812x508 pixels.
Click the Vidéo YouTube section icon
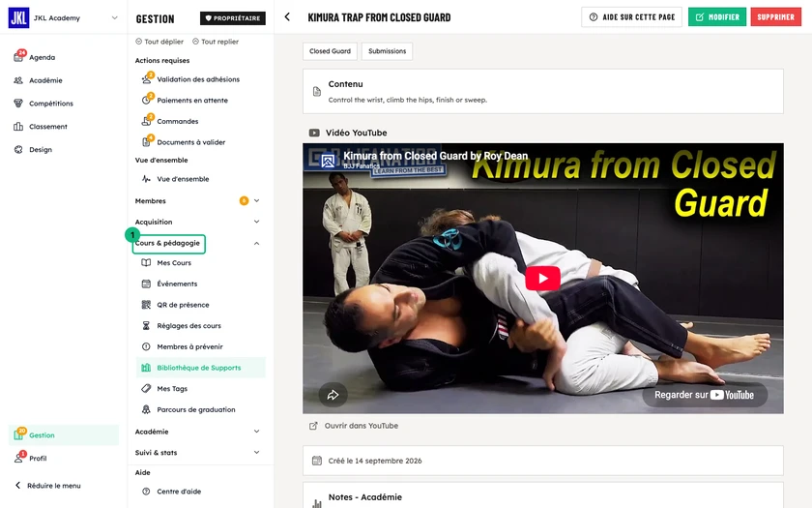pos(314,133)
